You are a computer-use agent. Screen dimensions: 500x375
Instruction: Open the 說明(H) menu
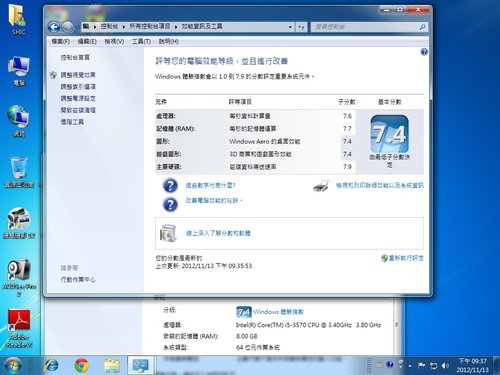tap(169, 41)
